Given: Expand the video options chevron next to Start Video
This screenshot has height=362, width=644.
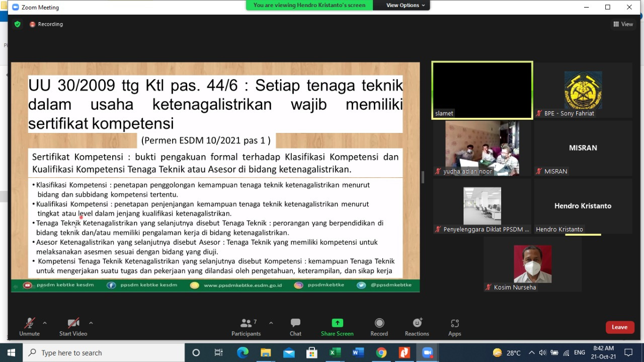Looking at the screenshot, I should tap(91, 324).
